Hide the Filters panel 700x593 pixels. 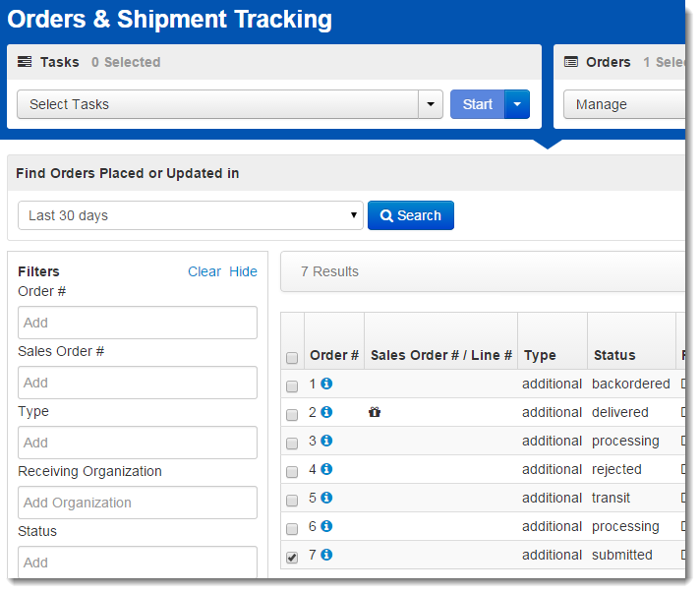pos(243,271)
